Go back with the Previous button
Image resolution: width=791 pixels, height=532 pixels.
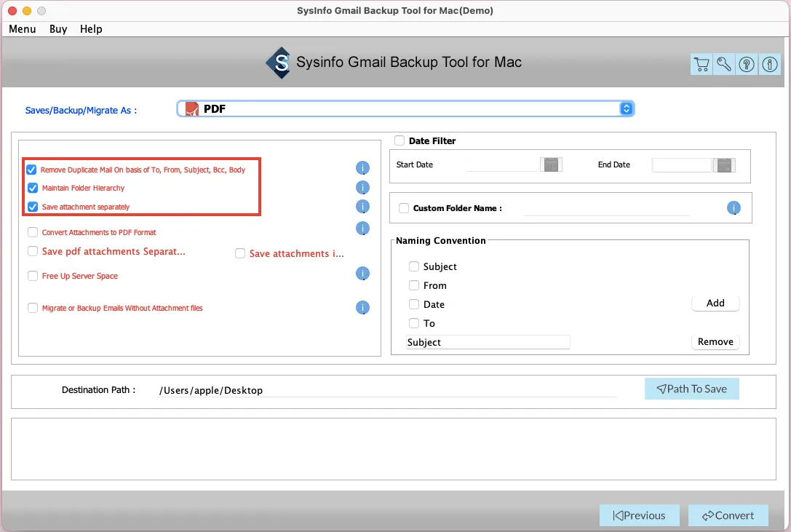[639, 515]
